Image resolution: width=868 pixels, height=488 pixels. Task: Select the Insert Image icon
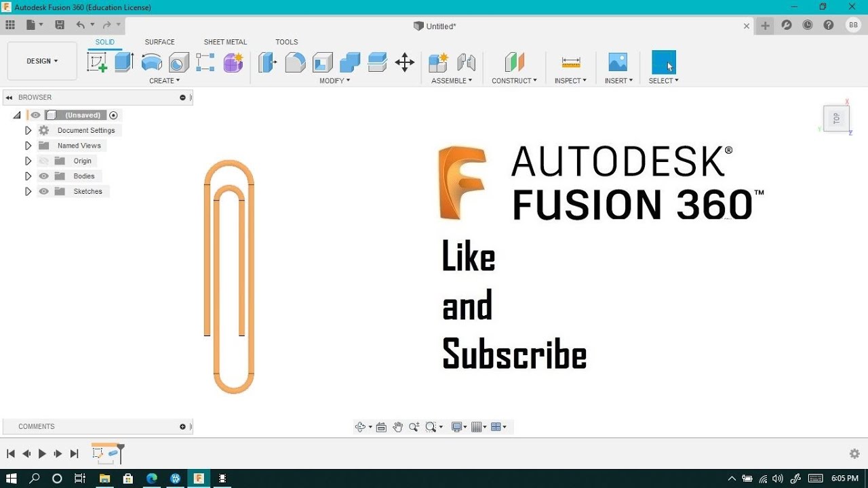coord(618,62)
